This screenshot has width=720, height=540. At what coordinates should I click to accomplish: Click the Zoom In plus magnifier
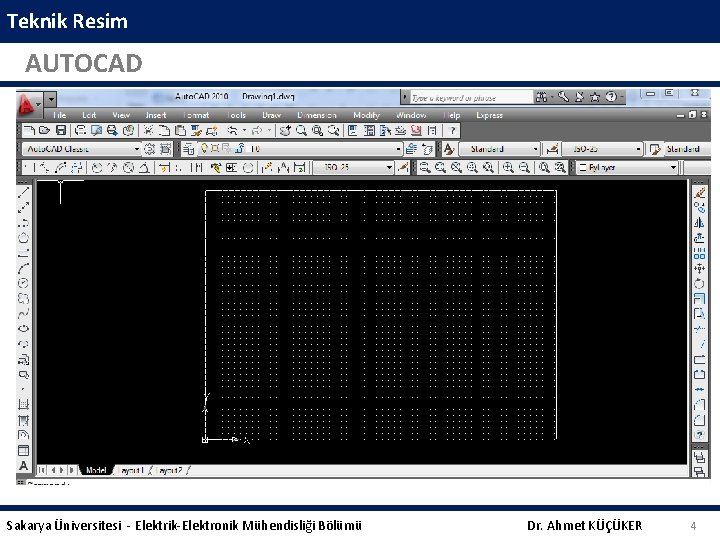pyautogui.click(x=508, y=168)
